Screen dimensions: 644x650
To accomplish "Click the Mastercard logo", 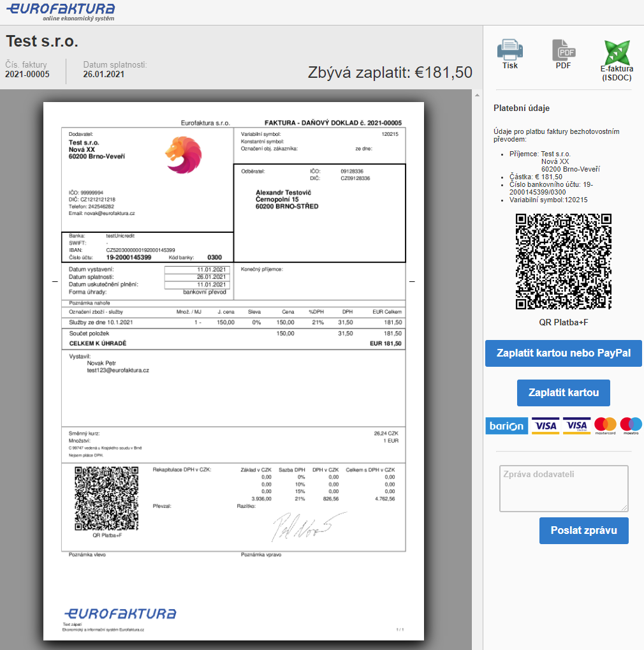I will [x=605, y=425].
